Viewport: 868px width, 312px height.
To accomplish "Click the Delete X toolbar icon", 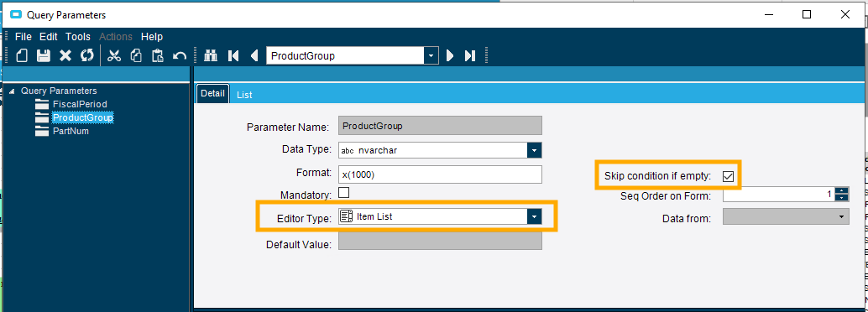I will 65,55.
